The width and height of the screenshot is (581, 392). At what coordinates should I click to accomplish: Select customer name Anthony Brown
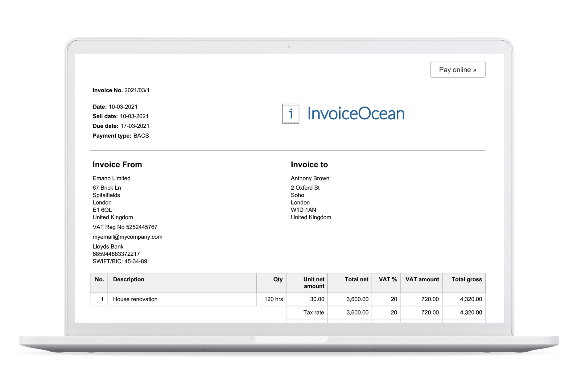pyautogui.click(x=310, y=178)
